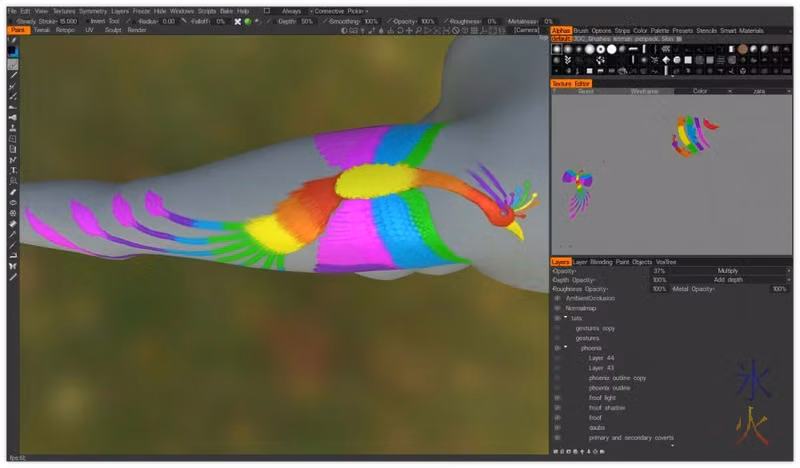Open the [Camera] dropdown

click(526, 30)
